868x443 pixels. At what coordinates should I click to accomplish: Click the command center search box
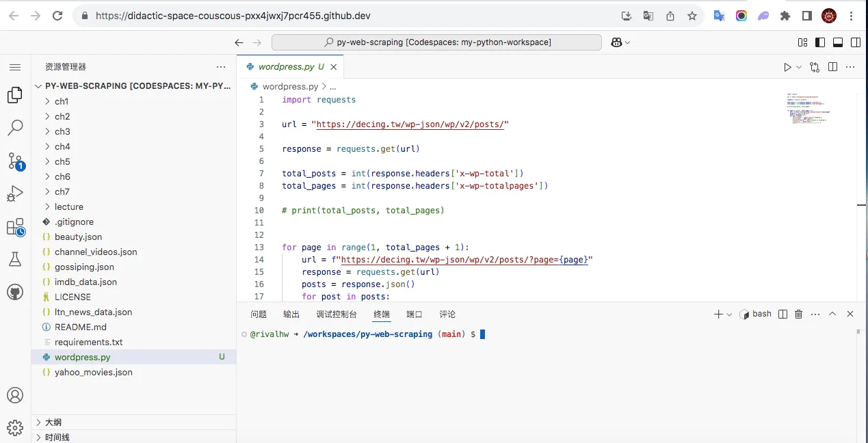(x=436, y=42)
